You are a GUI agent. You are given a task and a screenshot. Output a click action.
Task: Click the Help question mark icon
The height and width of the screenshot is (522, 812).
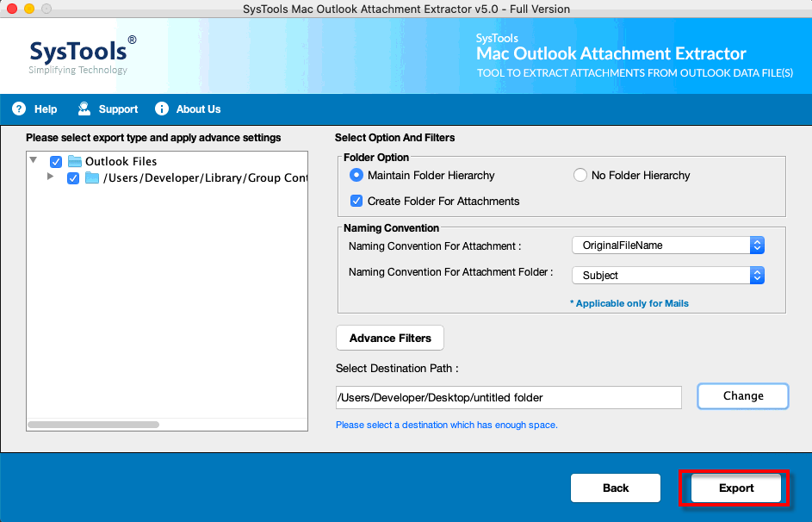19,109
